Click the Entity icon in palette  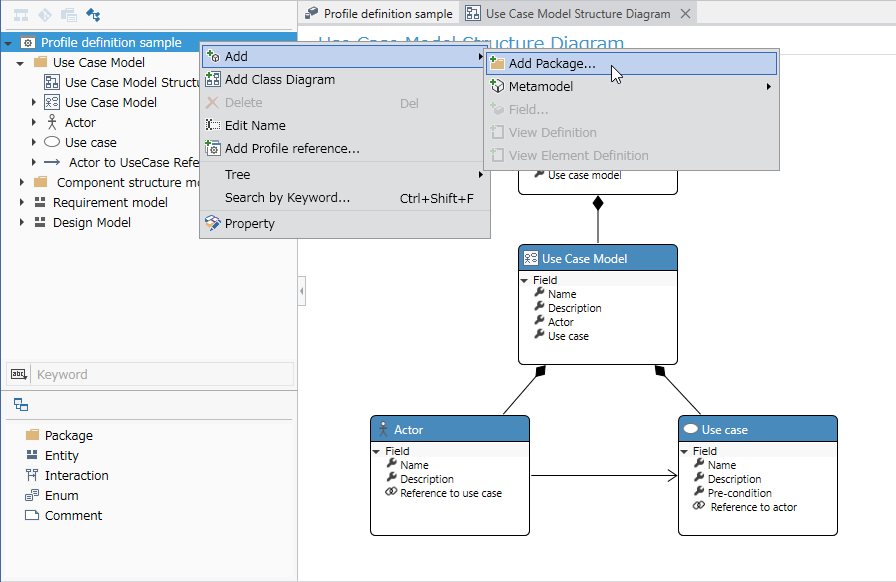pos(32,455)
